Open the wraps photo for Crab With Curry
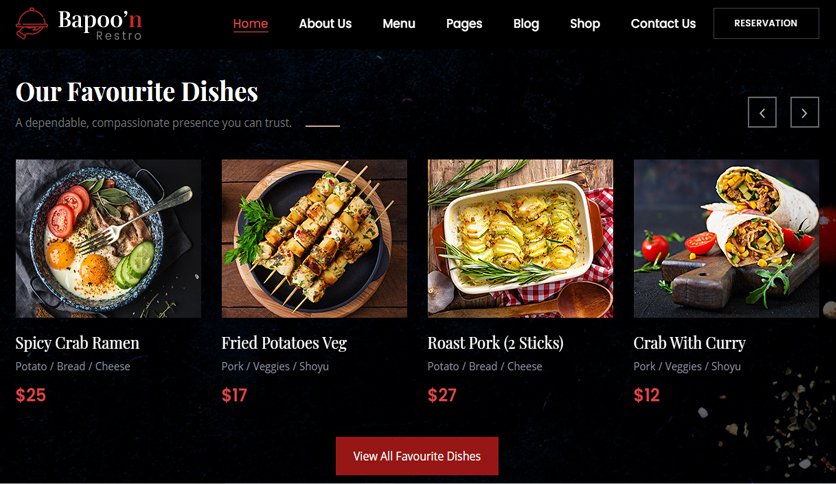Viewport: 836px width, 484px height. (726, 238)
